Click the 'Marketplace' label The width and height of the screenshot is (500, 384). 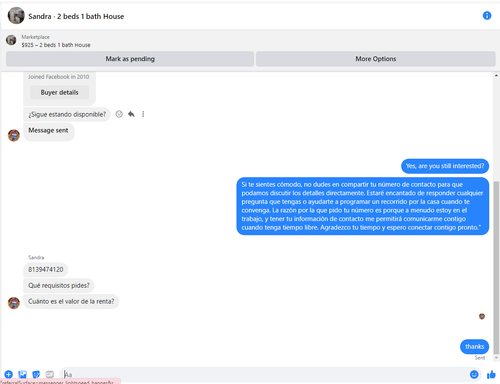[35, 37]
